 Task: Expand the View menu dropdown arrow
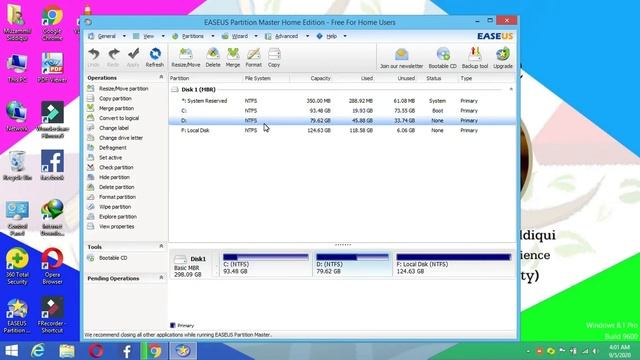click(162, 36)
